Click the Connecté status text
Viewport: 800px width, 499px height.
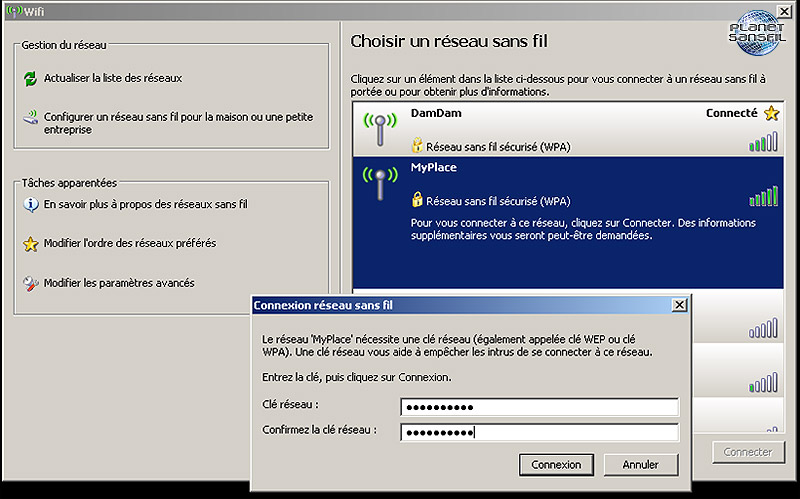[x=732, y=113]
